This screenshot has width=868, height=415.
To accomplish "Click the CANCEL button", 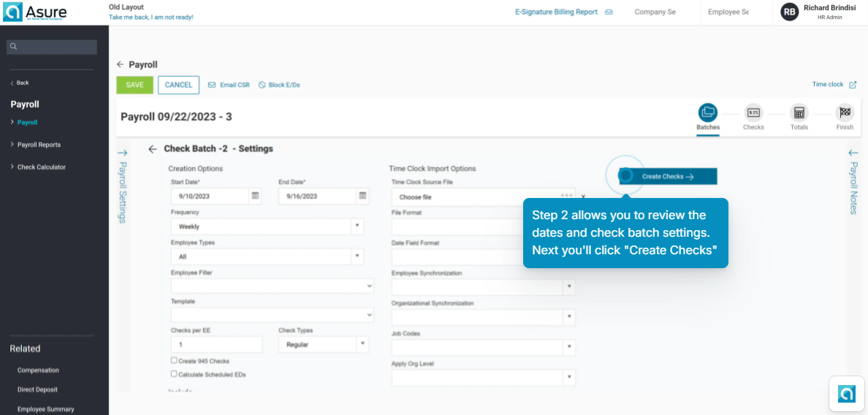I will [178, 85].
